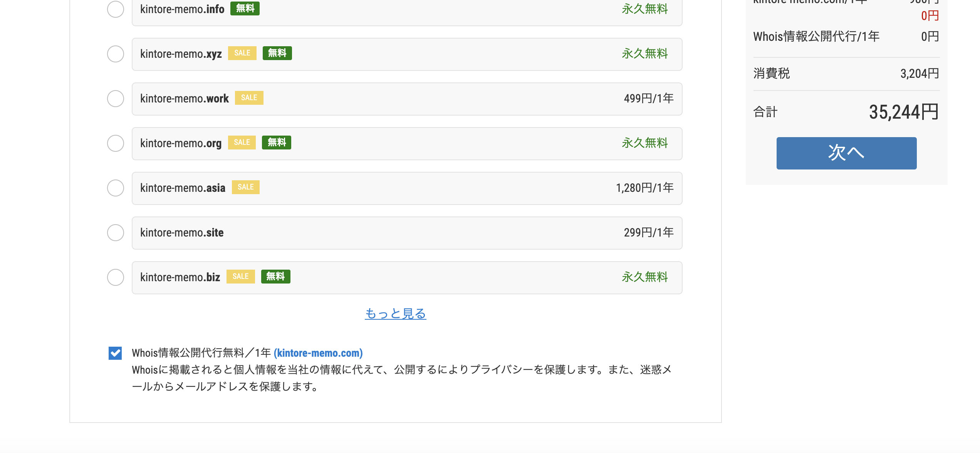Click the 無料 badge on kintore-memo.info
This screenshot has width=980, height=453.
tap(245, 8)
